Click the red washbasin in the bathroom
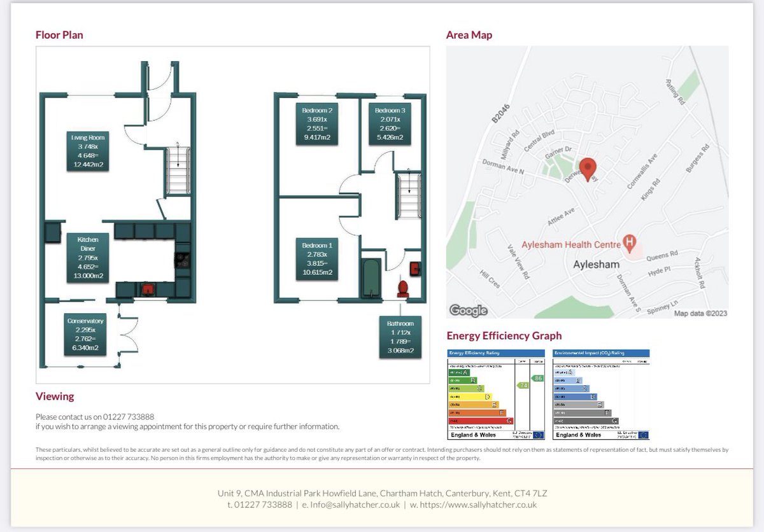This screenshot has width=764, height=532. [415, 268]
